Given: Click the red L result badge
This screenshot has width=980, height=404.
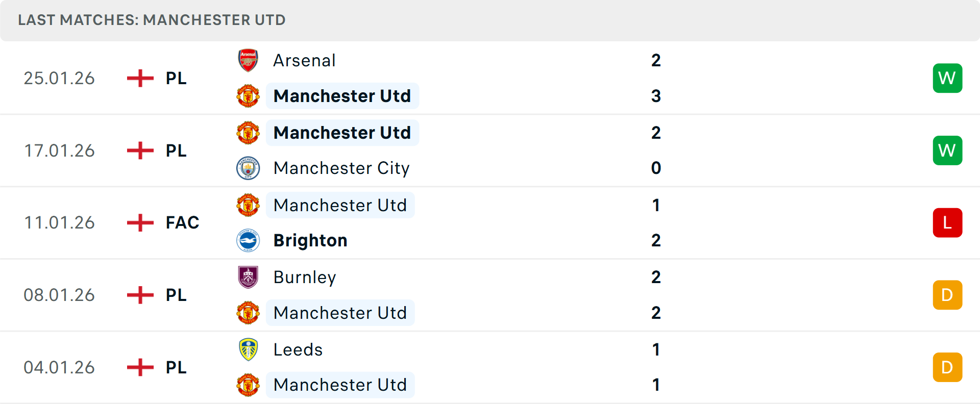Looking at the screenshot, I should click(x=947, y=222).
